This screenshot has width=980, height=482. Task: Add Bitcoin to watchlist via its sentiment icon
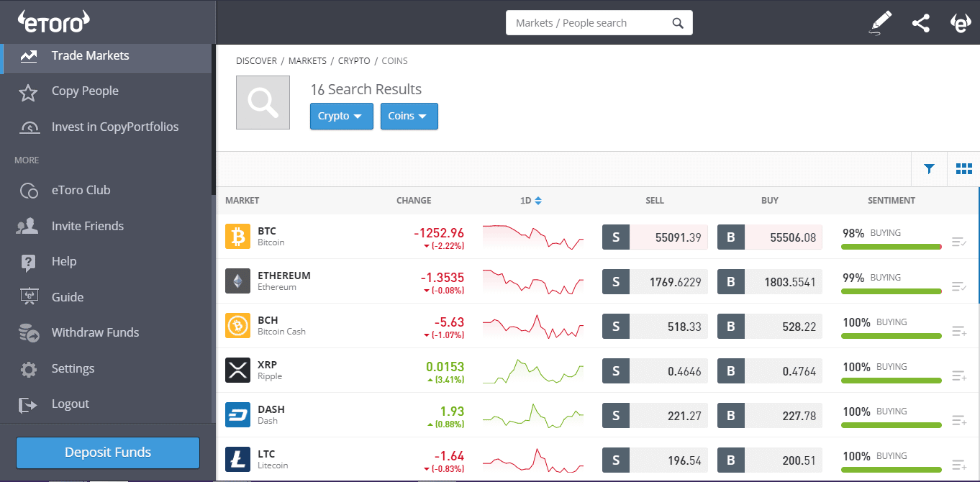pyautogui.click(x=958, y=242)
